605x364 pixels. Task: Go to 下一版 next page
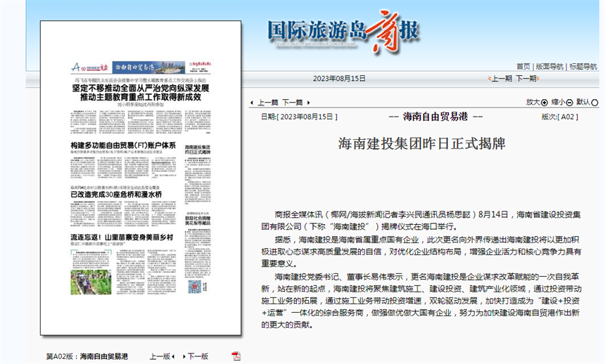(x=198, y=356)
